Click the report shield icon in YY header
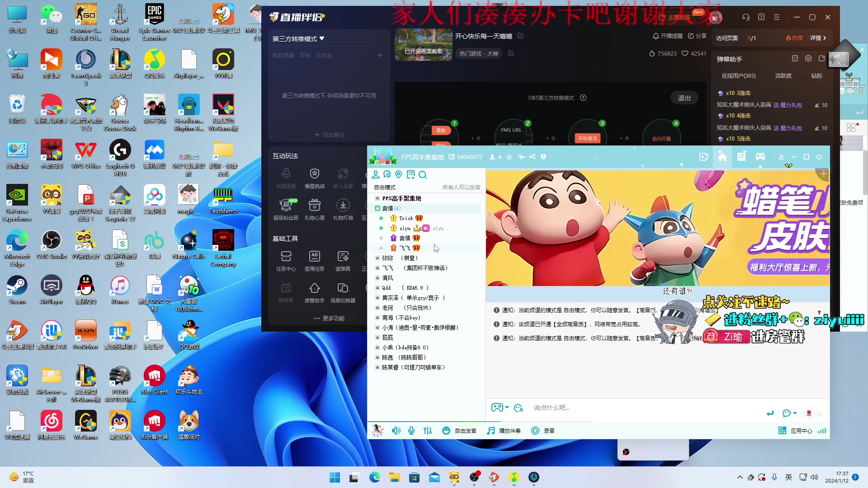Image resolution: width=868 pixels, height=488 pixels. 543,157
